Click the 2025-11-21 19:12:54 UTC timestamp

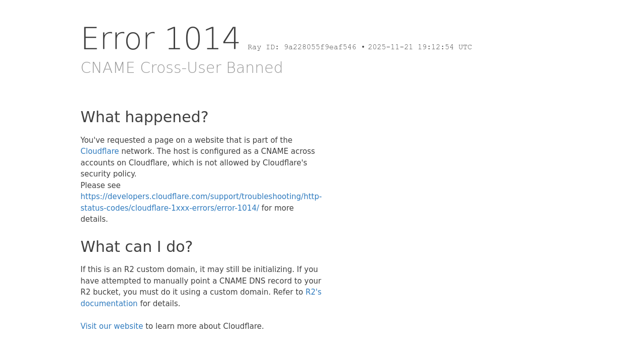pos(420,47)
